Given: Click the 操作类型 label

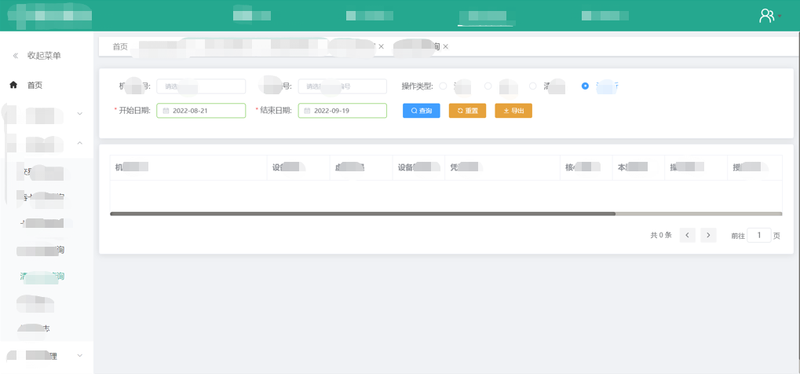Looking at the screenshot, I should click(417, 86).
